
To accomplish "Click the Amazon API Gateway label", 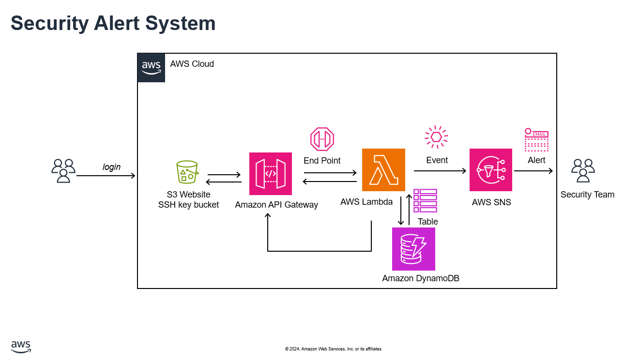I will click(276, 205).
